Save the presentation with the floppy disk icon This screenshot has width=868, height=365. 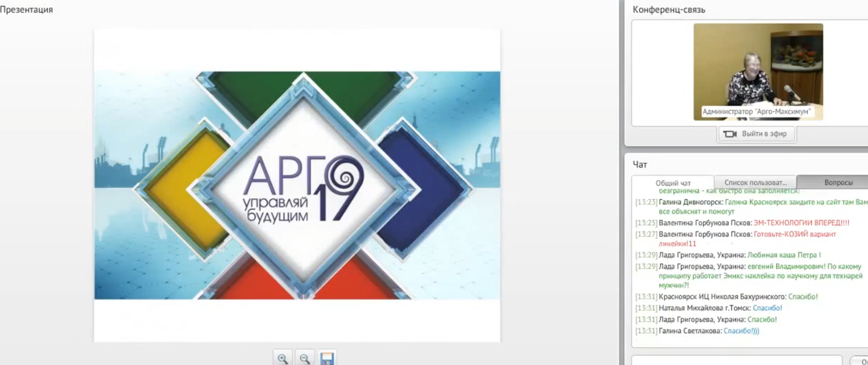click(x=327, y=358)
